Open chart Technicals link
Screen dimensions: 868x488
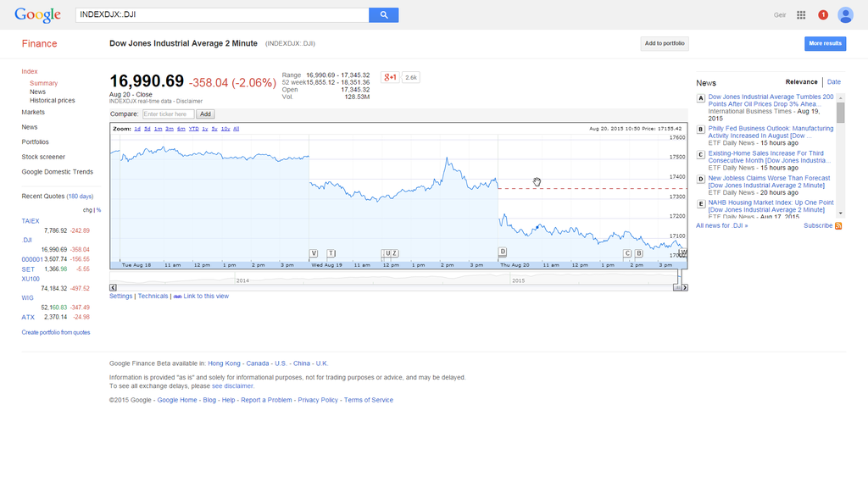153,297
